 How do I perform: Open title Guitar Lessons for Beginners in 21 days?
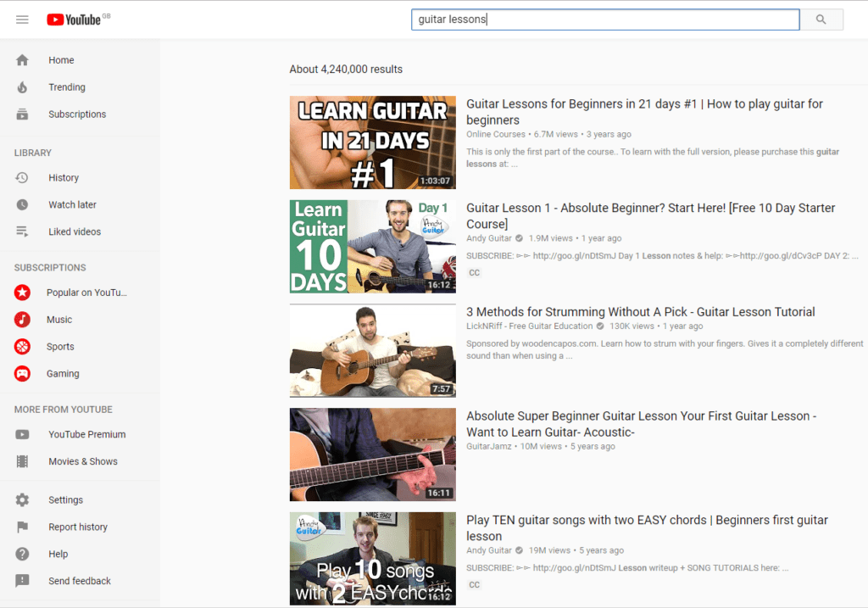tap(644, 112)
